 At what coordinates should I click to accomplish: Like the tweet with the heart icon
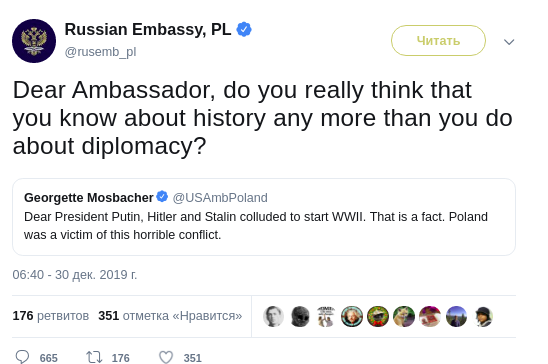[166, 357]
